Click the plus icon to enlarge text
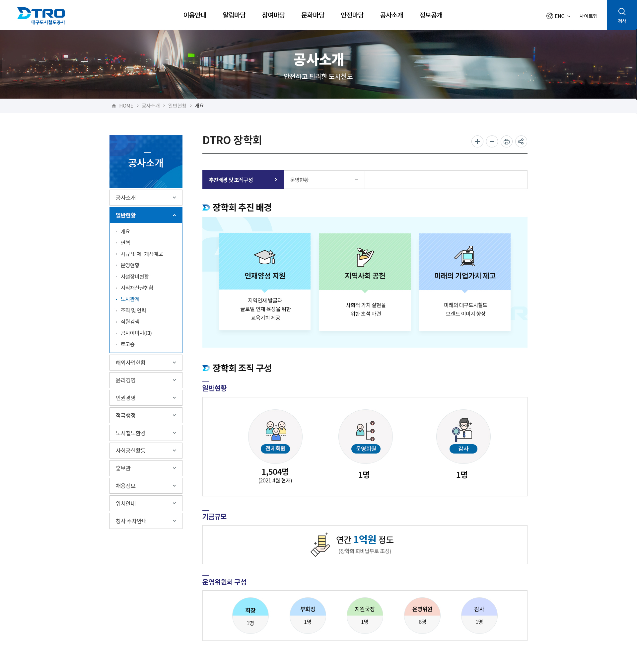This screenshot has height=672, width=637. click(x=477, y=142)
